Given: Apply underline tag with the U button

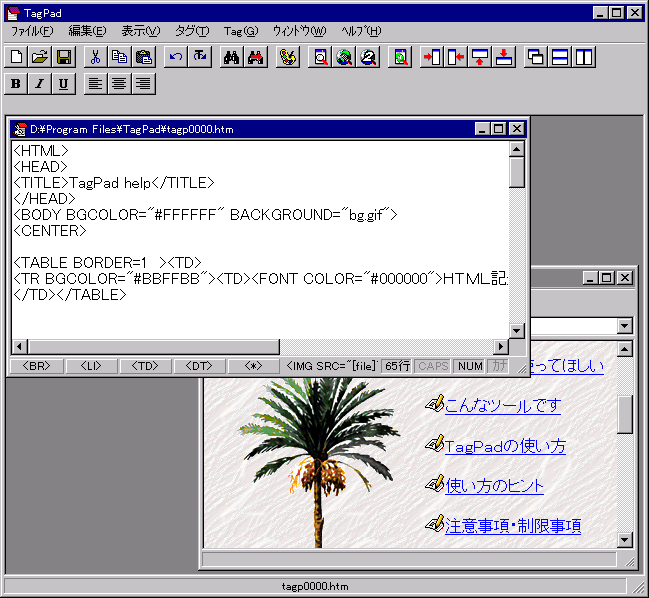Looking at the screenshot, I should 64,84.
